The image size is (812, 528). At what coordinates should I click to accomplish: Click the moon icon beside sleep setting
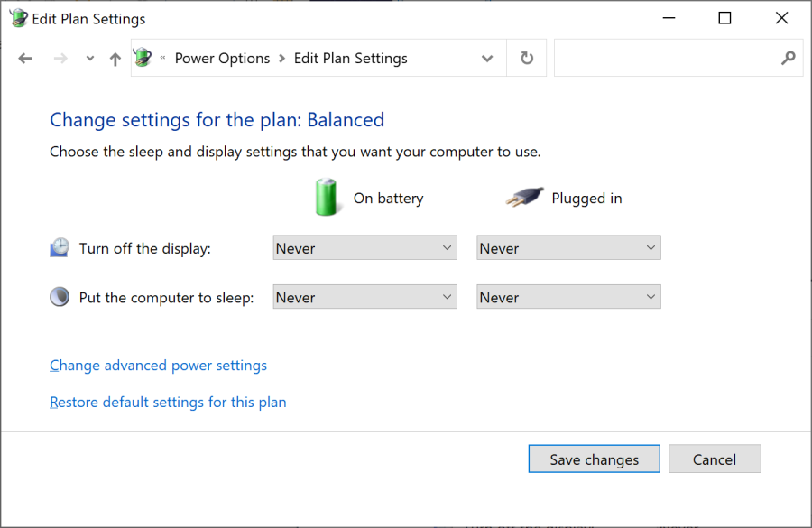[x=59, y=295]
